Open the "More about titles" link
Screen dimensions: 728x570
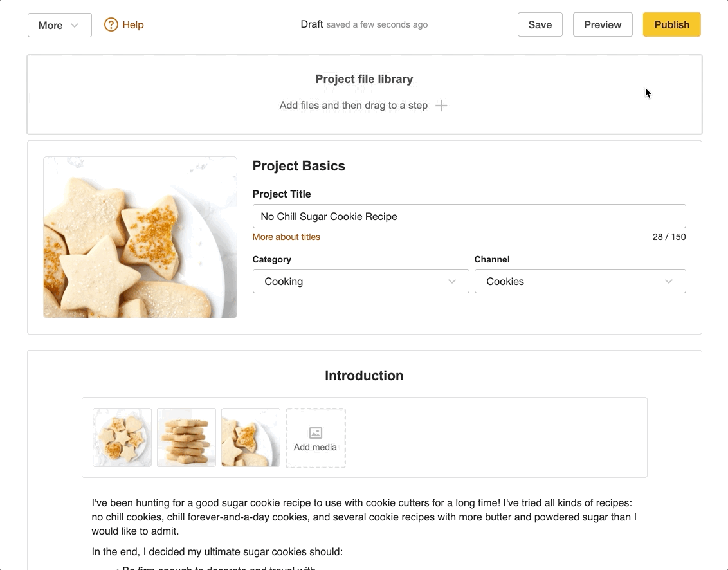click(x=286, y=237)
